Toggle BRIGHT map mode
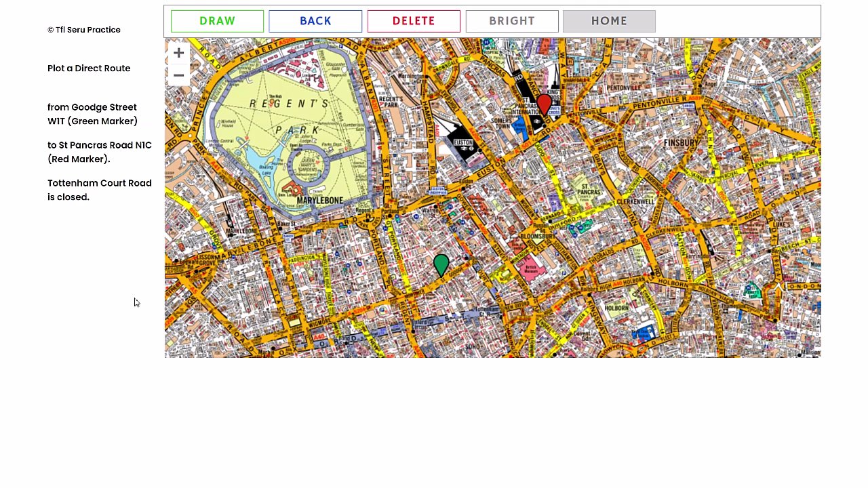Image resolution: width=868 pixels, height=488 pixels. [x=512, y=21]
